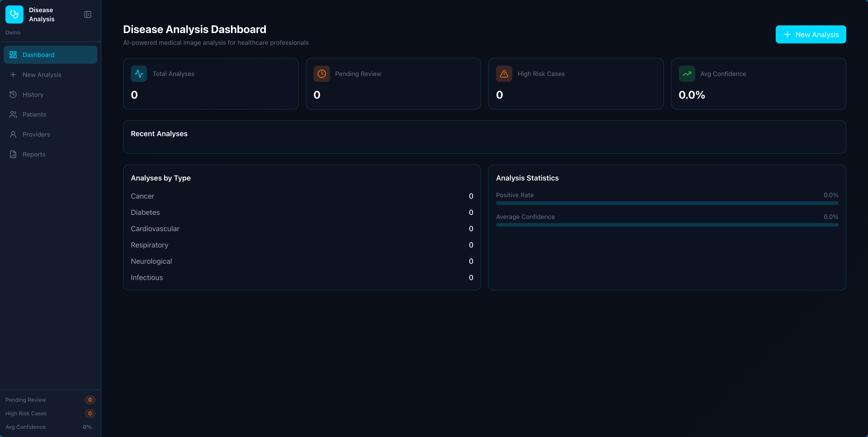Open the Dashboard menu item
868x437 pixels.
(x=50, y=55)
